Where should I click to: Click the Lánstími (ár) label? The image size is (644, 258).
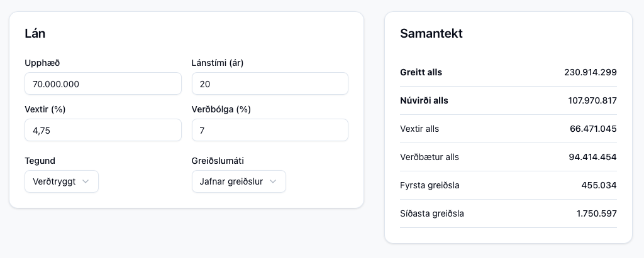pyautogui.click(x=217, y=63)
